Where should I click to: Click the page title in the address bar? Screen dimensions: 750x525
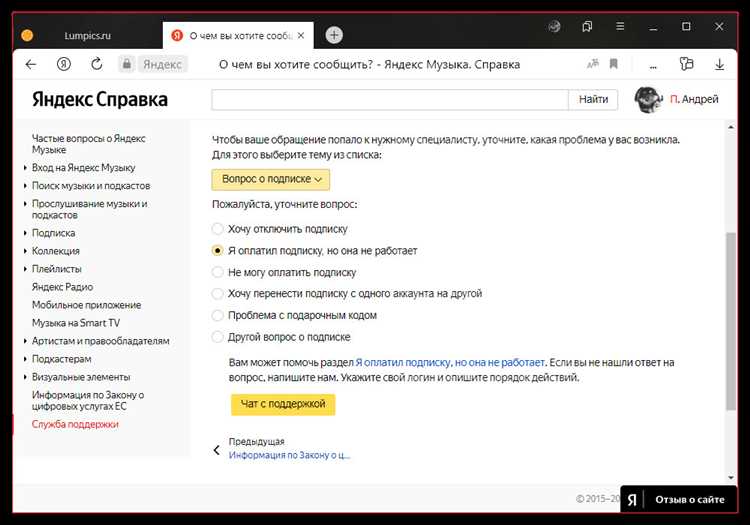pos(369,64)
